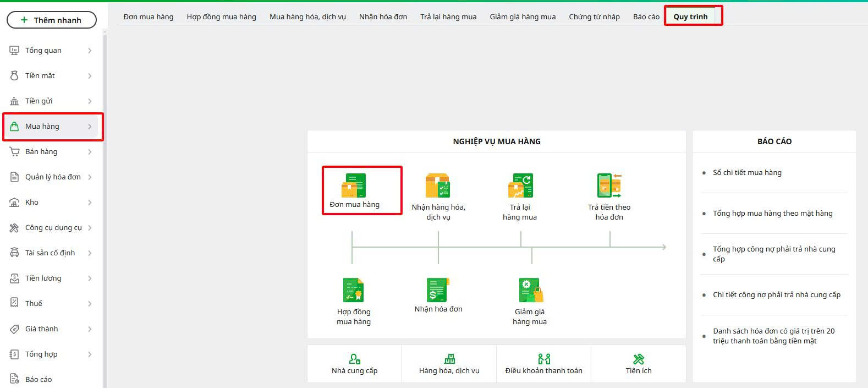
Task: Click the Nhận hàng hóa, dịch vụ icon
Action: 438,186
